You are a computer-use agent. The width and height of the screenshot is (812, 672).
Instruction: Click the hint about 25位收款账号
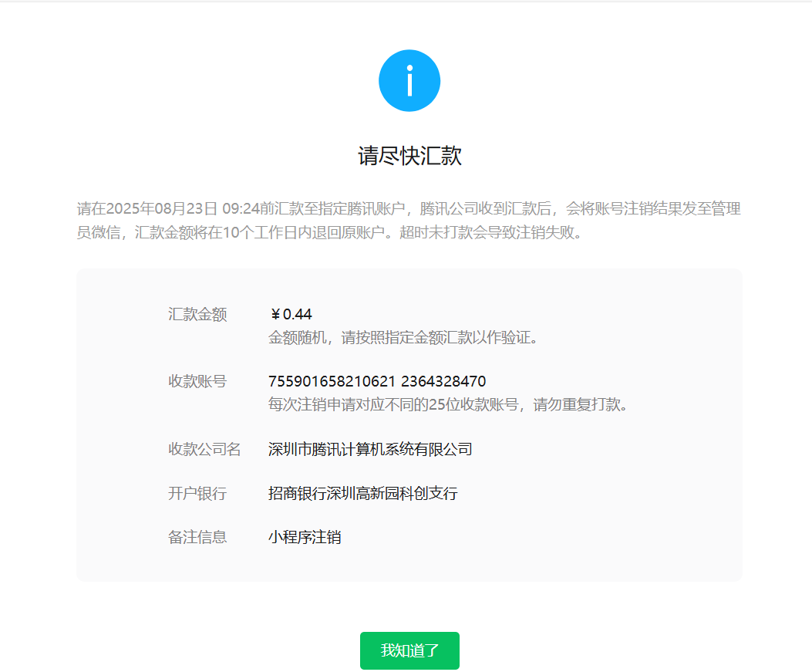tap(449, 404)
